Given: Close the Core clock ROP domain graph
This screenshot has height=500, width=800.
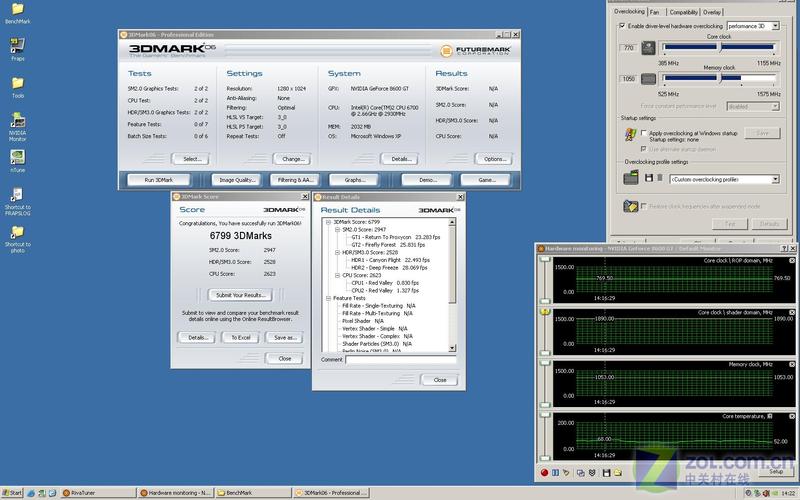Looking at the screenshot, I should 792,261.
